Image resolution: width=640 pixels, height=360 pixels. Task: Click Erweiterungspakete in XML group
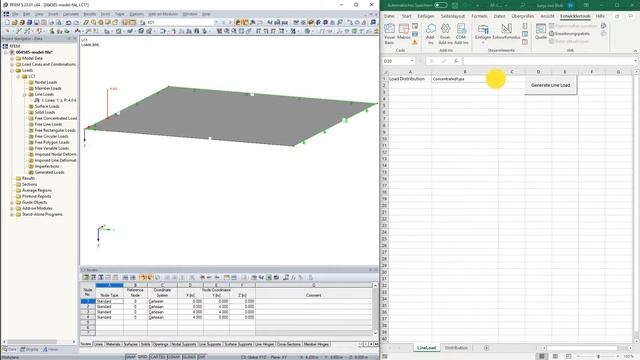[x=569, y=33]
